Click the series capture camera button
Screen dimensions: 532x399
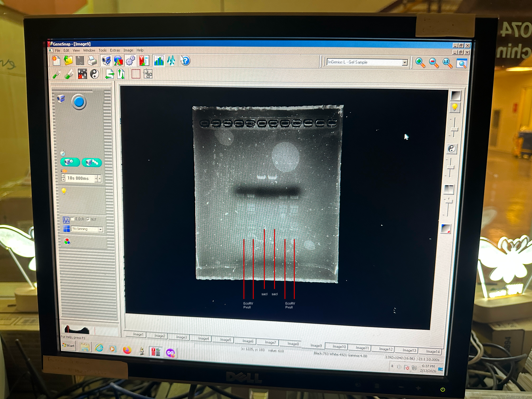[92, 163]
